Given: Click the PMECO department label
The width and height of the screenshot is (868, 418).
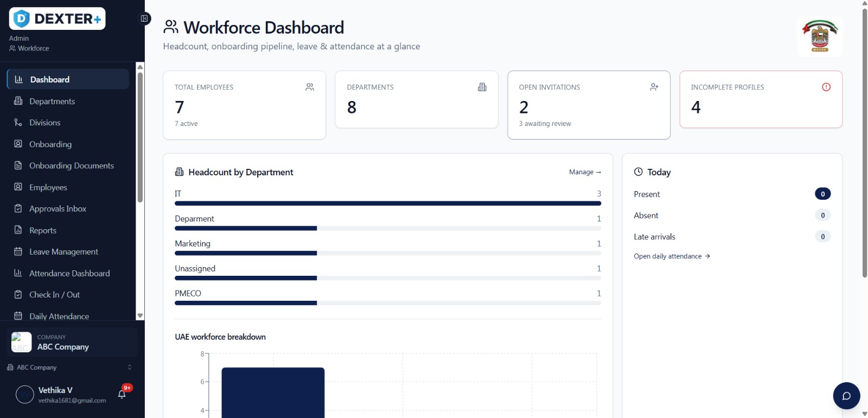Looking at the screenshot, I should pos(188,294).
